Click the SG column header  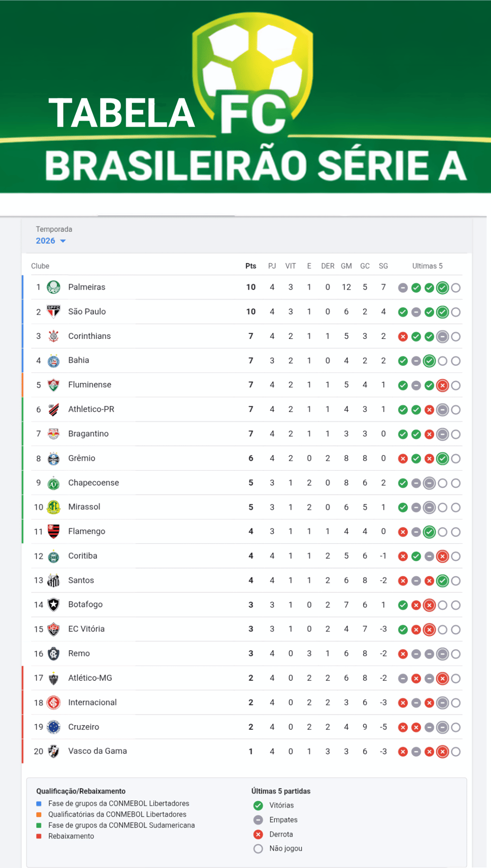(x=383, y=266)
